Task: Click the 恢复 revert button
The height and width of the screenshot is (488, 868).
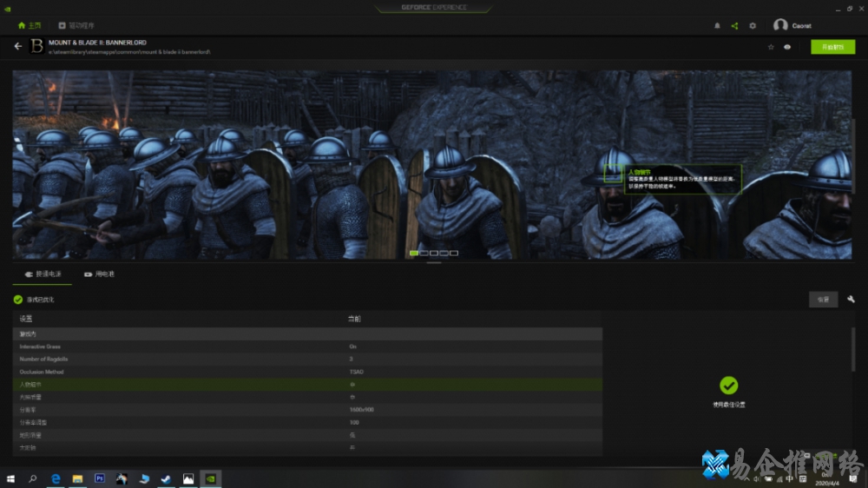Action: pyautogui.click(x=823, y=299)
